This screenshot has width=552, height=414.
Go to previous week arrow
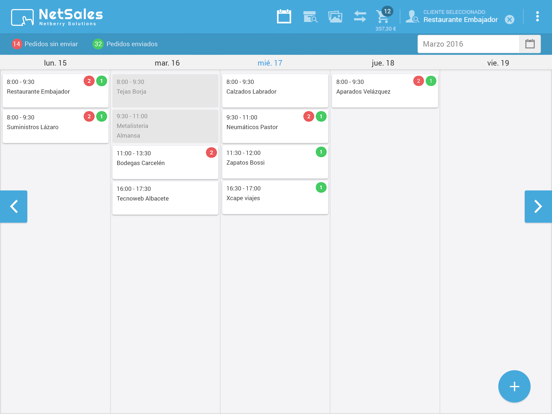14,206
